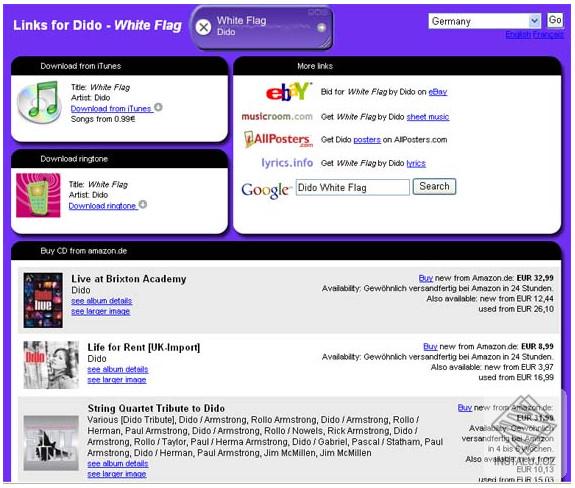Close the White Flag player widget with the X
The height and width of the screenshot is (488, 575).
click(203, 27)
